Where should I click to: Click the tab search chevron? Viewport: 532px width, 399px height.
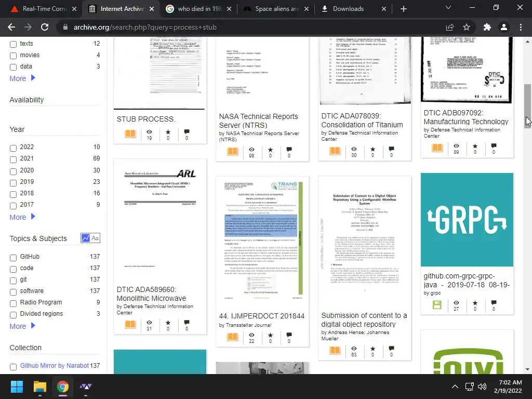click(448, 7)
